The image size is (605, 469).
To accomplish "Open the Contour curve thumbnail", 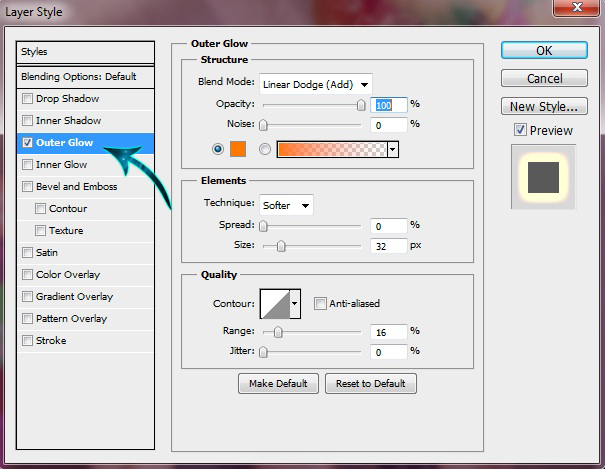I will pyautogui.click(x=275, y=304).
